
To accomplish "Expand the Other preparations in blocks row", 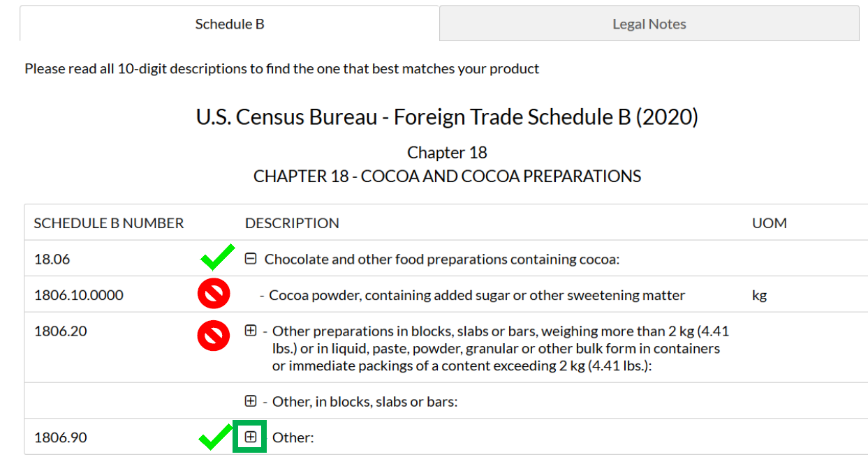I will point(251,331).
